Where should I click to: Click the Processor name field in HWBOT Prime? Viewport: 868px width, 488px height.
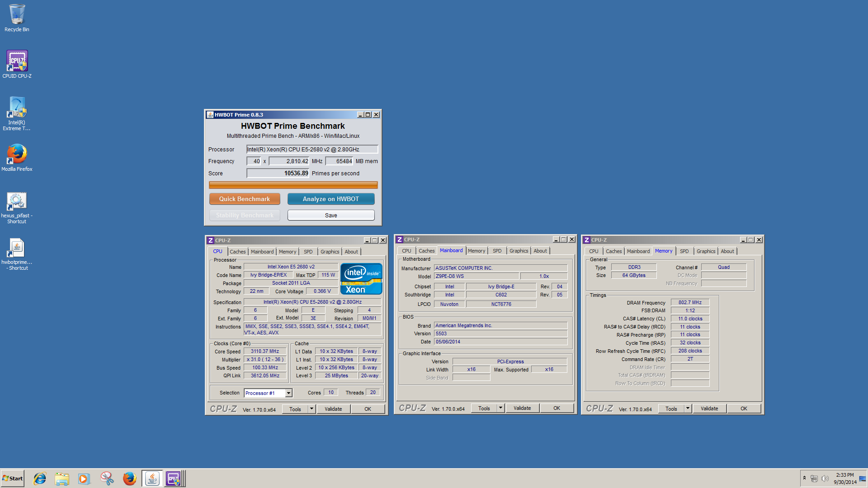[x=312, y=149]
